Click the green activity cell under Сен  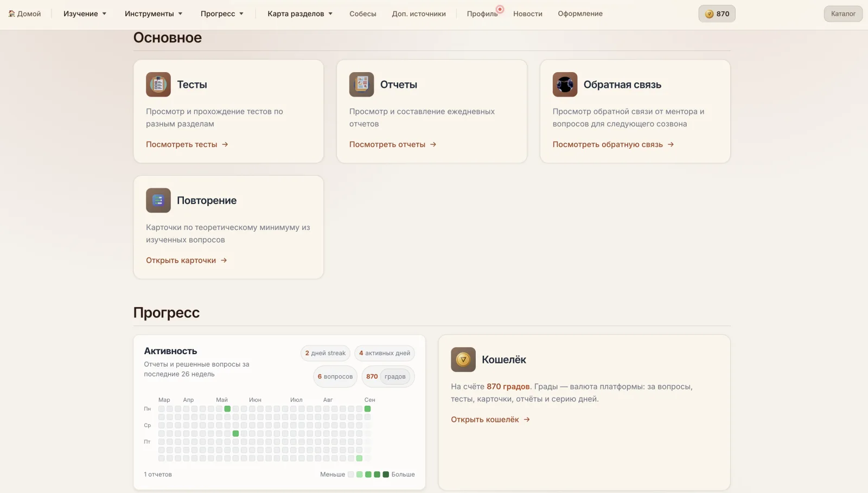(367, 409)
